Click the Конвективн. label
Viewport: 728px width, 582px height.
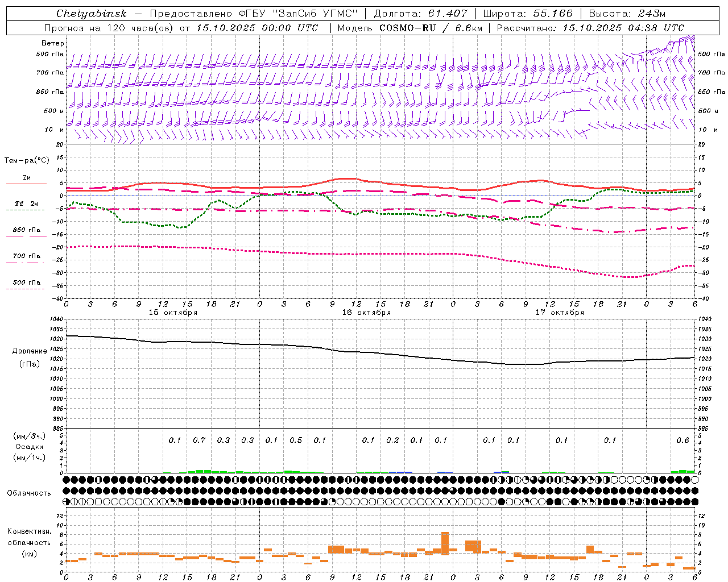click(x=29, y=531)
